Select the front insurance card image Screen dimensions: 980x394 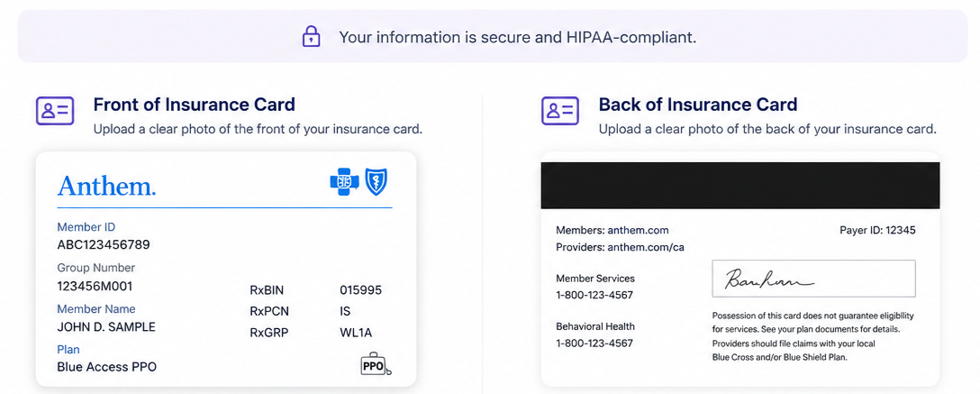[x=226, y=269]
